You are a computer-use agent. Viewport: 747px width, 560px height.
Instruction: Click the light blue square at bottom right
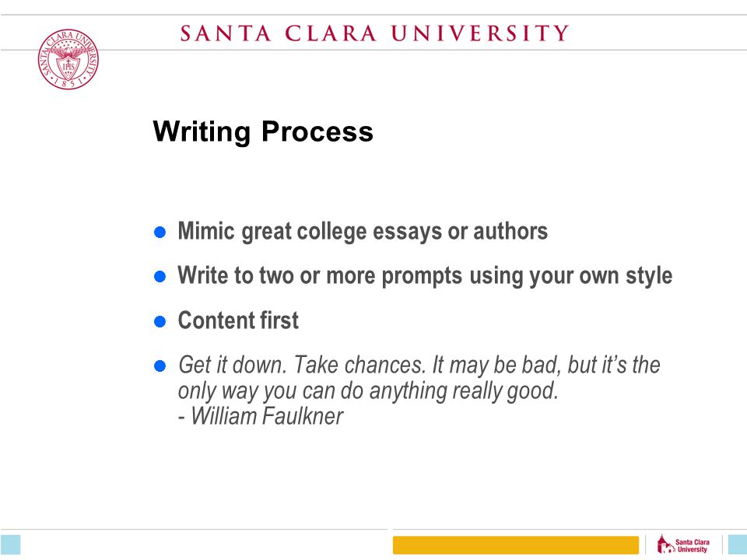(738, 544)
